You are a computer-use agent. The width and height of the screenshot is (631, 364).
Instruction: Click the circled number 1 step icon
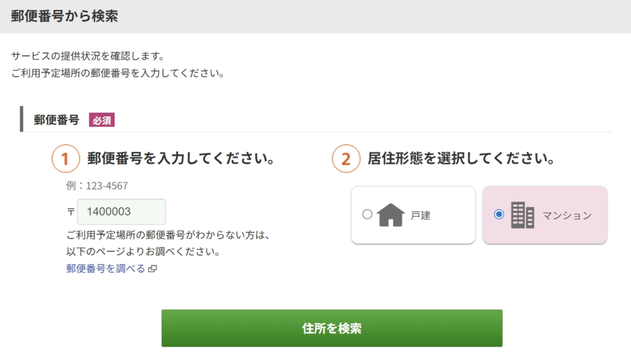pyautogui.click(x=65, y=160)
